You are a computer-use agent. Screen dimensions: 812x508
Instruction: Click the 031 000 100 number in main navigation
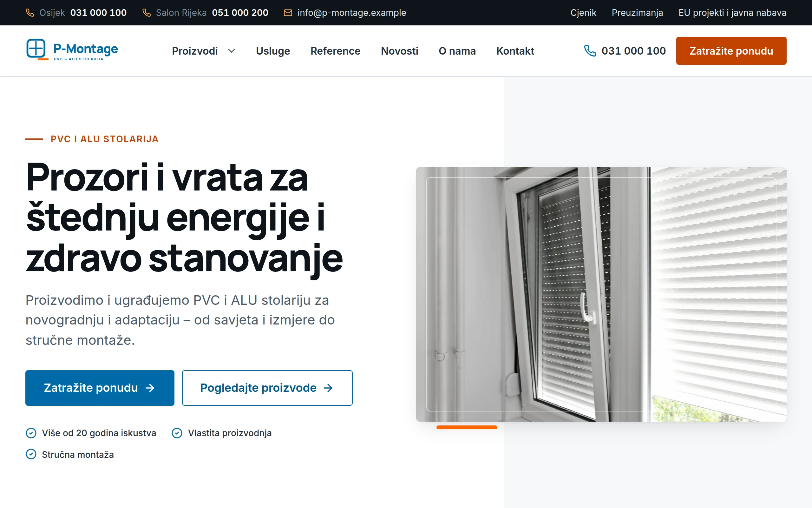tap(633, 51)
